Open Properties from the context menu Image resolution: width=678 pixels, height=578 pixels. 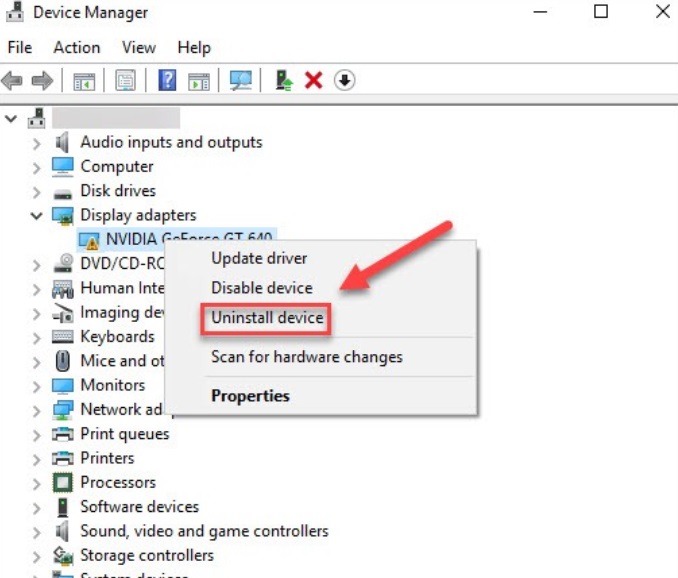[250, 396]
